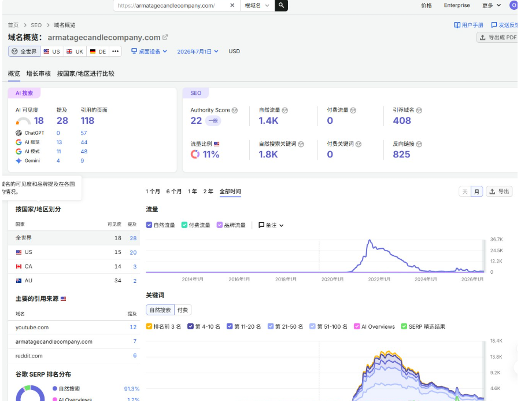Switch to 按国家/地区进行比较 tab
Viewport: 532px width, 401px height.
[86, 73]
